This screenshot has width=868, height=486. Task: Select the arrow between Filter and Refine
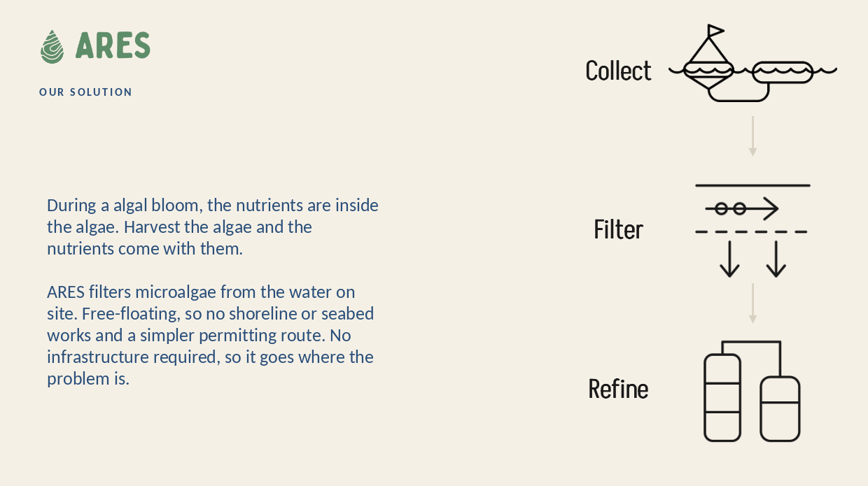pyautogui.click(x=752, y=303)
